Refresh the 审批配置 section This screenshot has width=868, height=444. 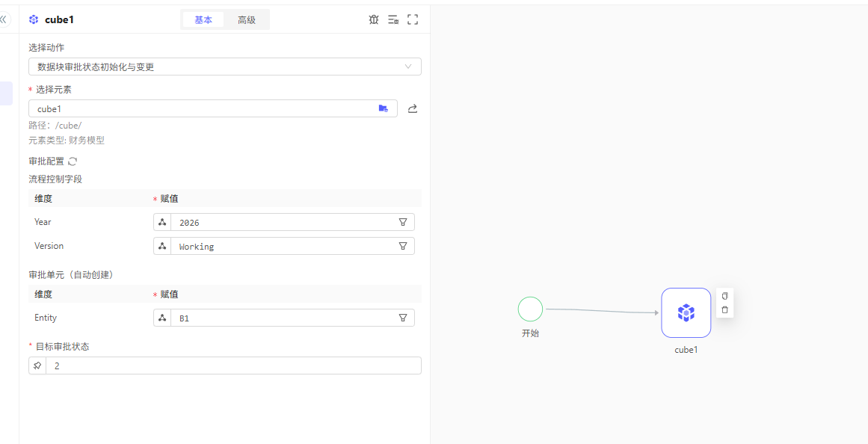73,161
